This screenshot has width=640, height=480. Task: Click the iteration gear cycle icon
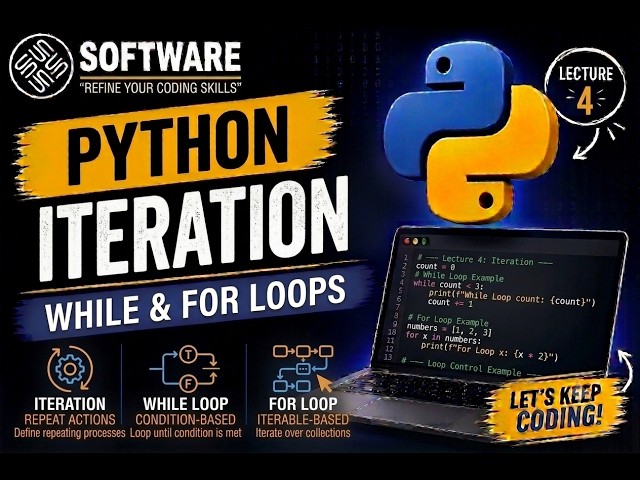click(x=70, y=369)
